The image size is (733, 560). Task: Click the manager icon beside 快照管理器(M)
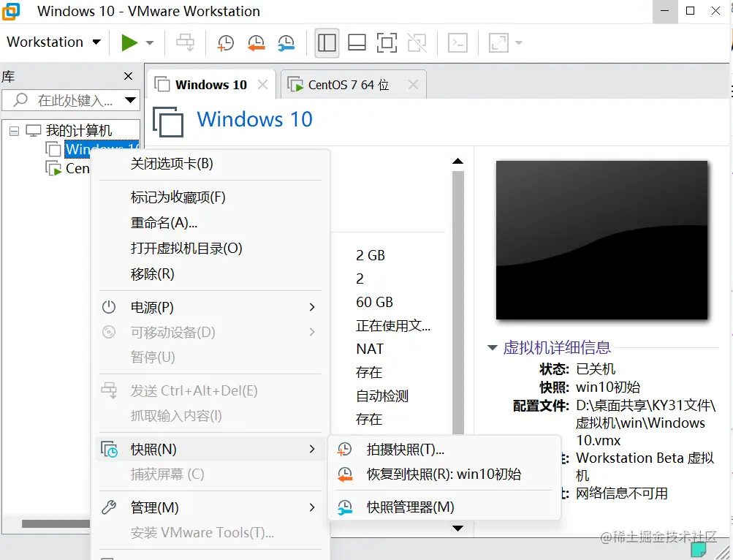pyautogui.click(x=345, y=507)
